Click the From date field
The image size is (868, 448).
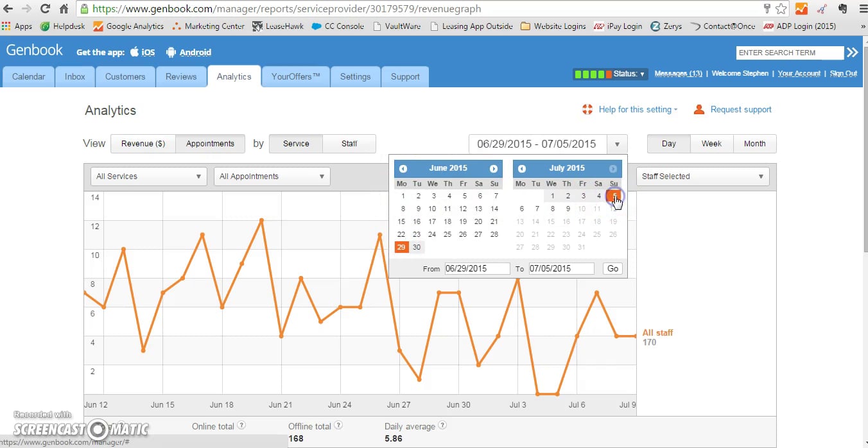click(x=477, y=268)
